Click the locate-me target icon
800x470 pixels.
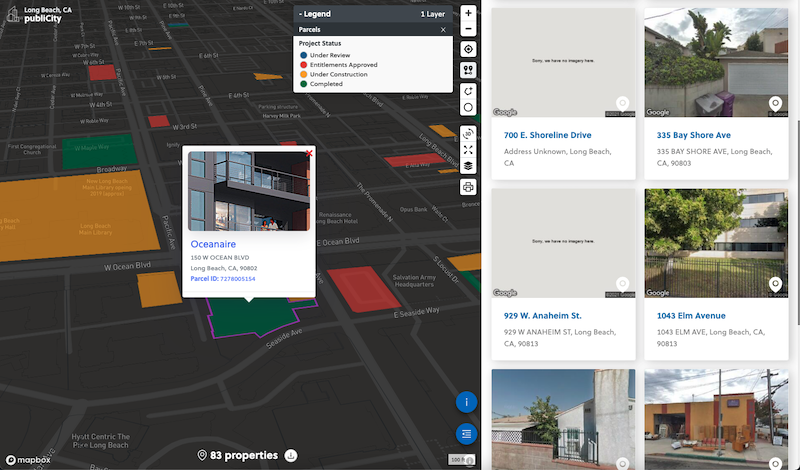[x=468, y=49]
